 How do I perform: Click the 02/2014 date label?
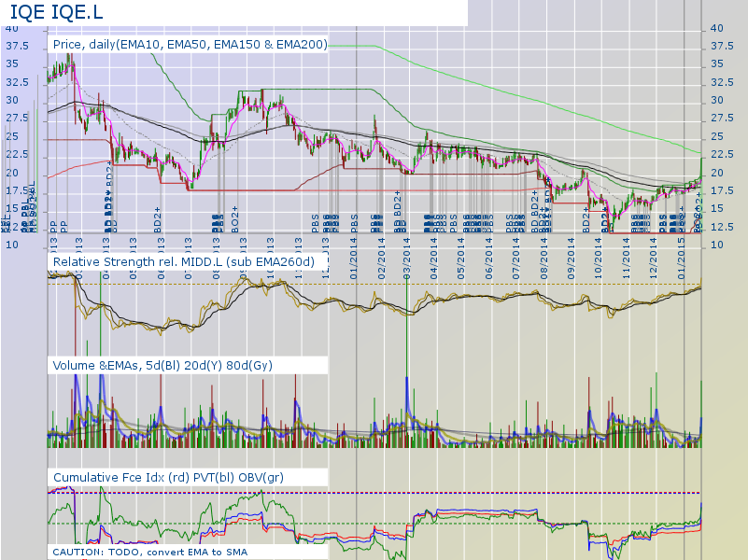click(x=381, y=259)
